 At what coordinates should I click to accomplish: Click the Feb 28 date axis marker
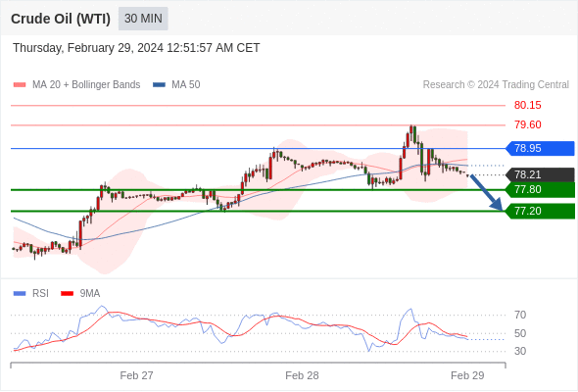pyautogui.click(x=302, y=375)
